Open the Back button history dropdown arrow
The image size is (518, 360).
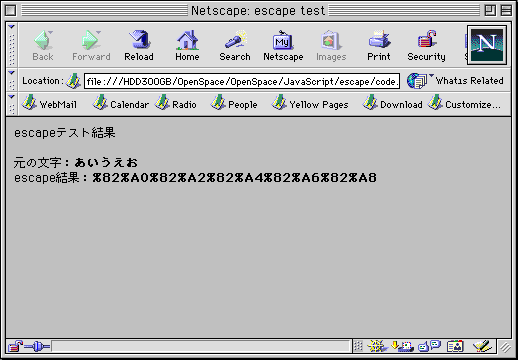[51, 32]
